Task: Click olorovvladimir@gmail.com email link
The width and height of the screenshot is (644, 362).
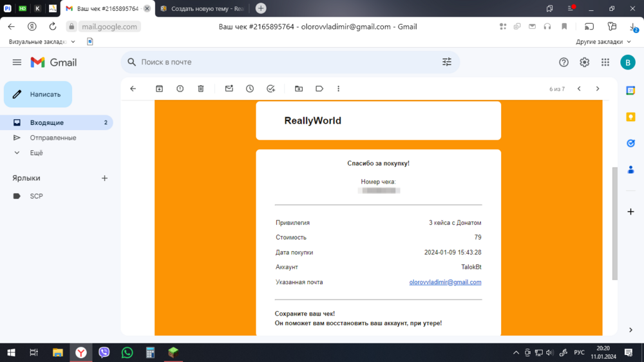Action: [x=445, y=282]
